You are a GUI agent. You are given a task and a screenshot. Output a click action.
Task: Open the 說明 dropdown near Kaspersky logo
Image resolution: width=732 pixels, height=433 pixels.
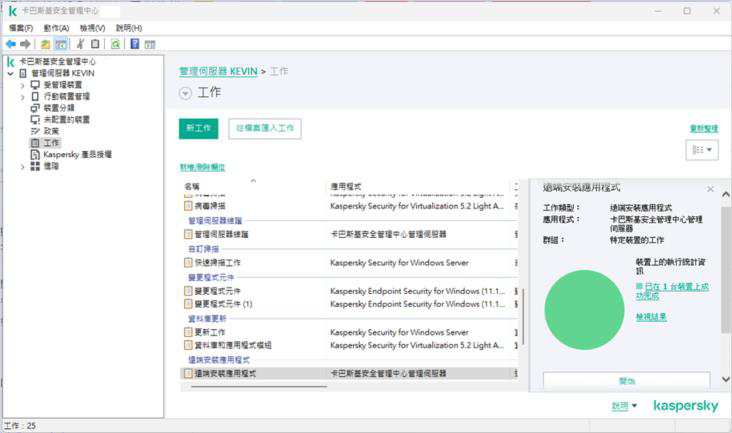click(624, 406)
